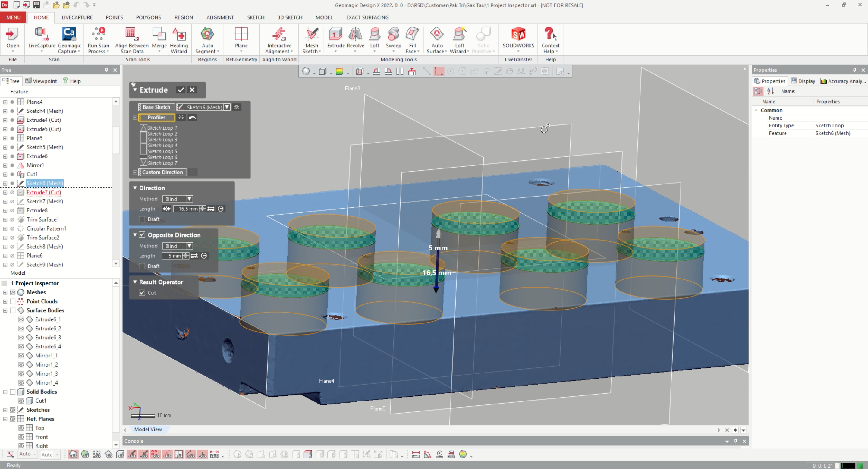Click the Open file icon in ribbon
The image size is (868, 469).
point(13,40)
